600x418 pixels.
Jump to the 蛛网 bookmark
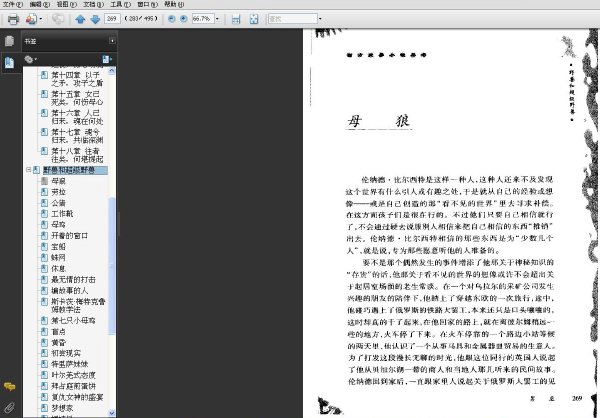click(x=59, y=258)
